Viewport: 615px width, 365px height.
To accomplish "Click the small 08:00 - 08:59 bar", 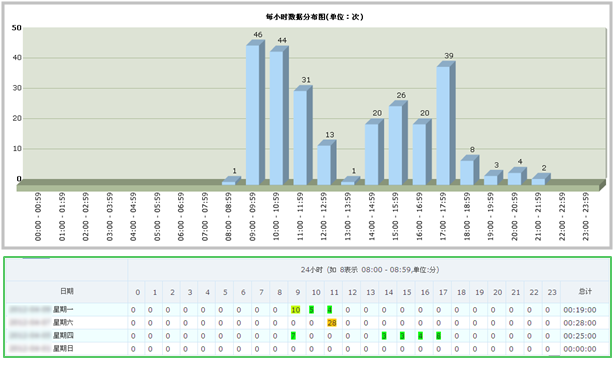I will [231, 181].
